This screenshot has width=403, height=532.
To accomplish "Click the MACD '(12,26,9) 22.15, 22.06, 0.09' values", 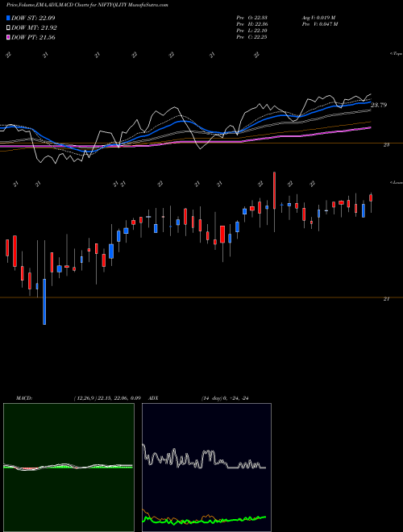I will (107, 398).
